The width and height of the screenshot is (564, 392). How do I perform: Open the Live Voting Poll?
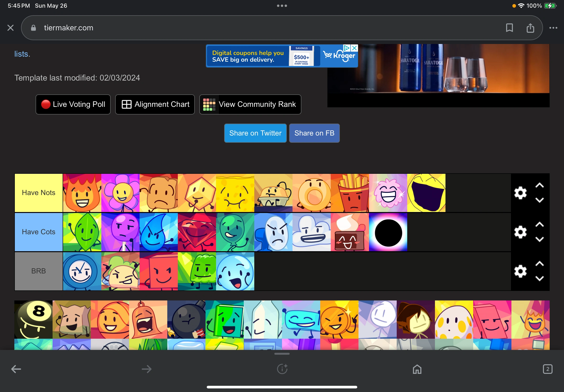coord(73,104)
